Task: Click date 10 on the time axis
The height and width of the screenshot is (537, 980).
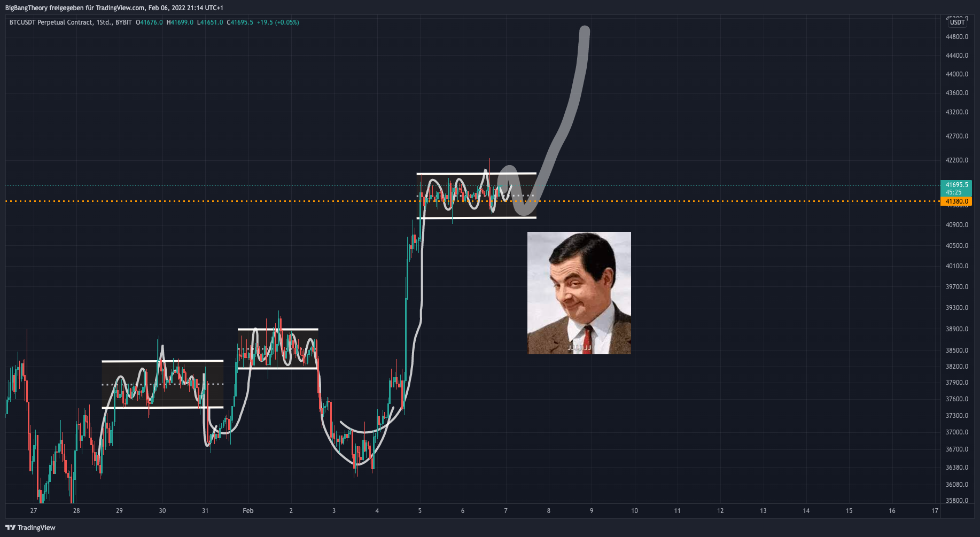Action: 634,511
